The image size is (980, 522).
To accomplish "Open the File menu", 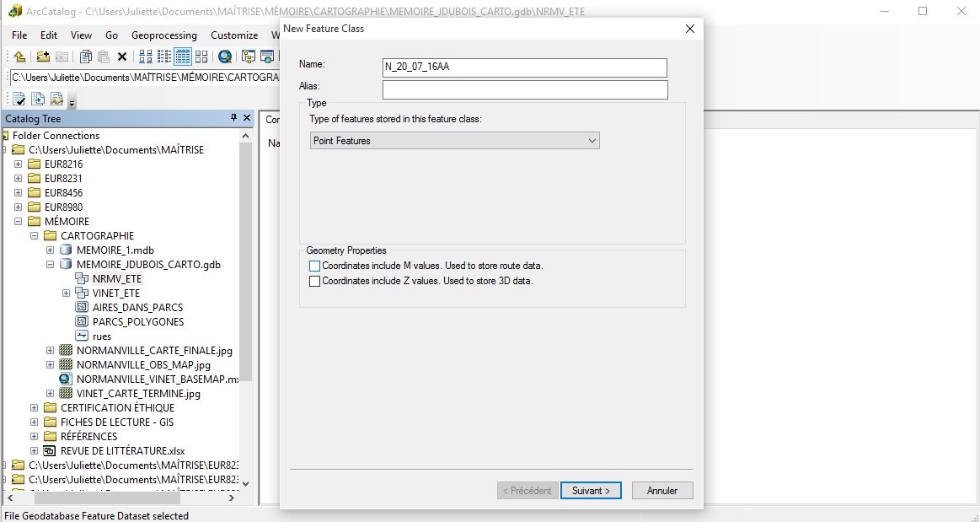I will 19,35.
